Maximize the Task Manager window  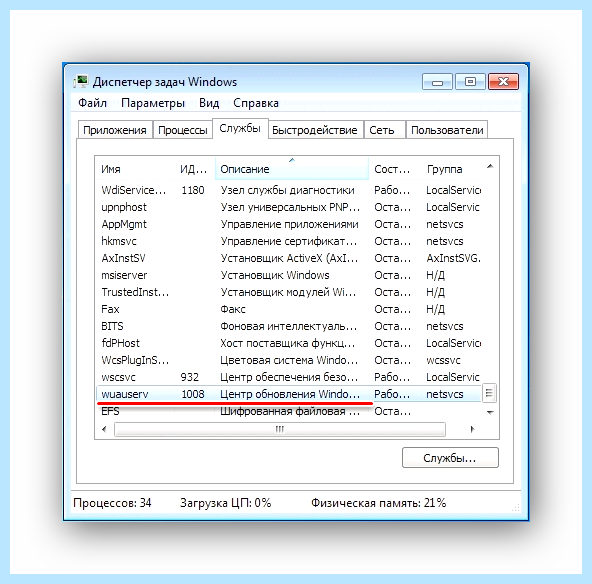(470, 82)
